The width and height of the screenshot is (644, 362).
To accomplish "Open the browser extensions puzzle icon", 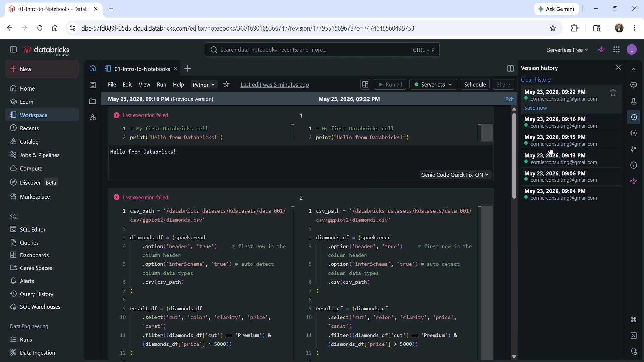I will 574,28.
